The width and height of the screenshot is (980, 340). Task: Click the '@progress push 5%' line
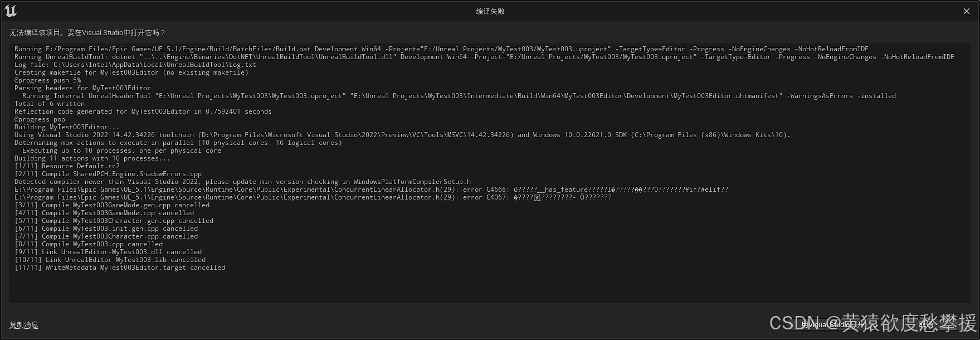pyautogui.click(x=47, y=80)
